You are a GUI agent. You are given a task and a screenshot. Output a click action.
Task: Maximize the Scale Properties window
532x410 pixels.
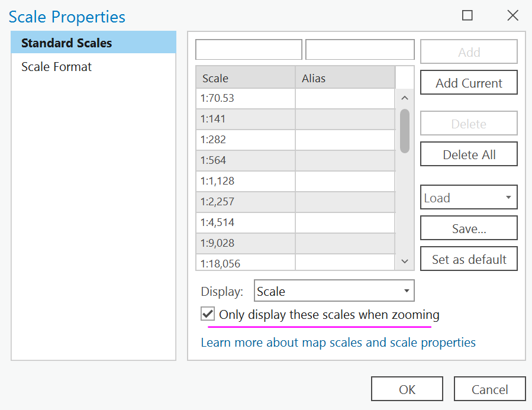point(467,15)
